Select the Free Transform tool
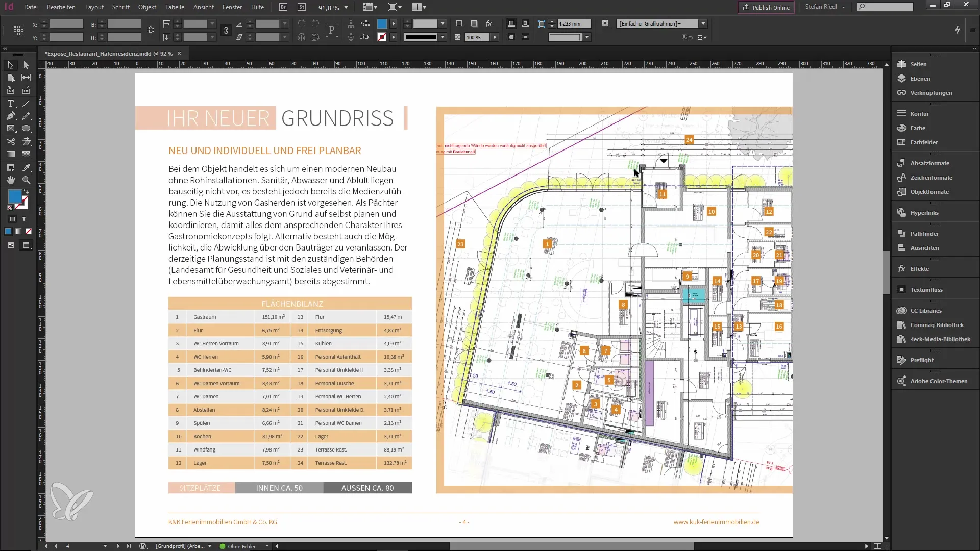Screen dimensions: 980x551 [x=26, y=142]
